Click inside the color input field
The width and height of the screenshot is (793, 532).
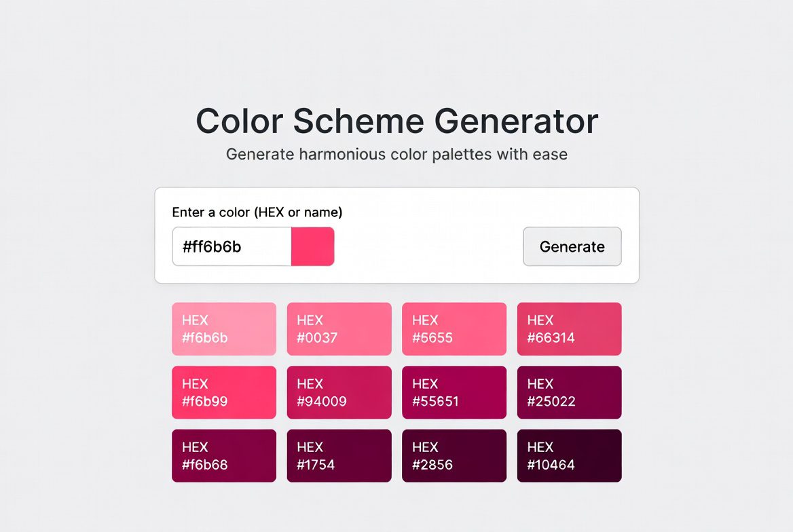231,246
